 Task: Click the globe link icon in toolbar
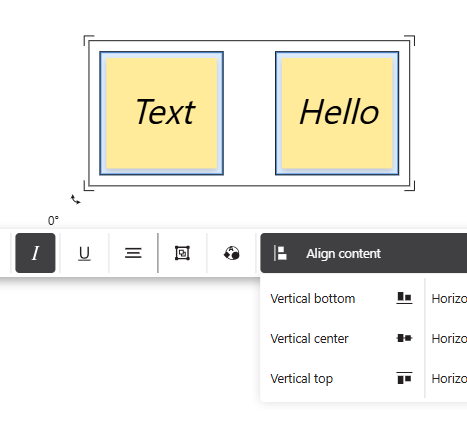231,253
